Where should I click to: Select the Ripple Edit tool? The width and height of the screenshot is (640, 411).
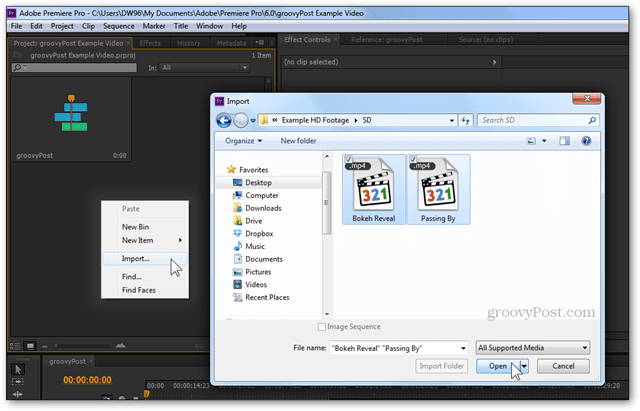pos(18,394)
